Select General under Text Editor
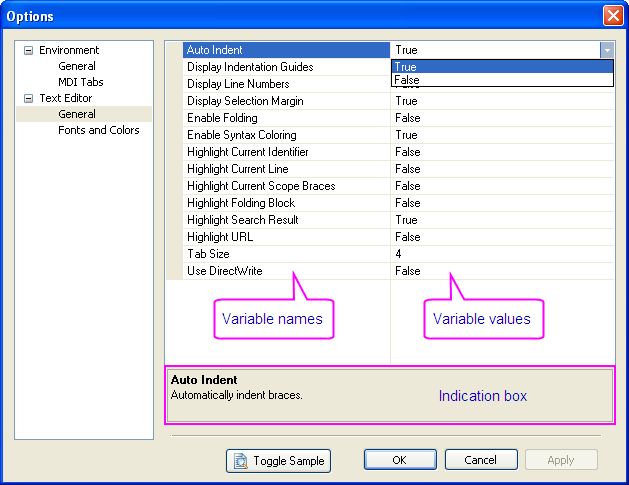Screen dimensions: 629x485 (x=77, y=114)
